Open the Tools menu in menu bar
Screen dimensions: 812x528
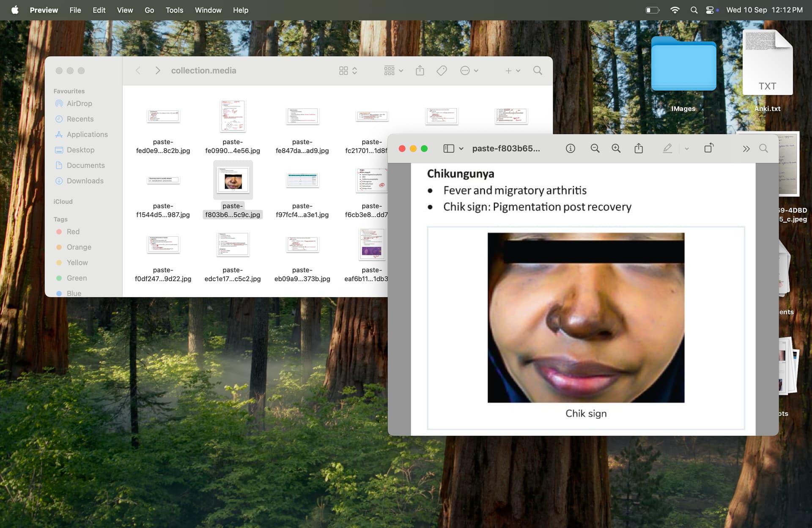(x=174, y=10)
